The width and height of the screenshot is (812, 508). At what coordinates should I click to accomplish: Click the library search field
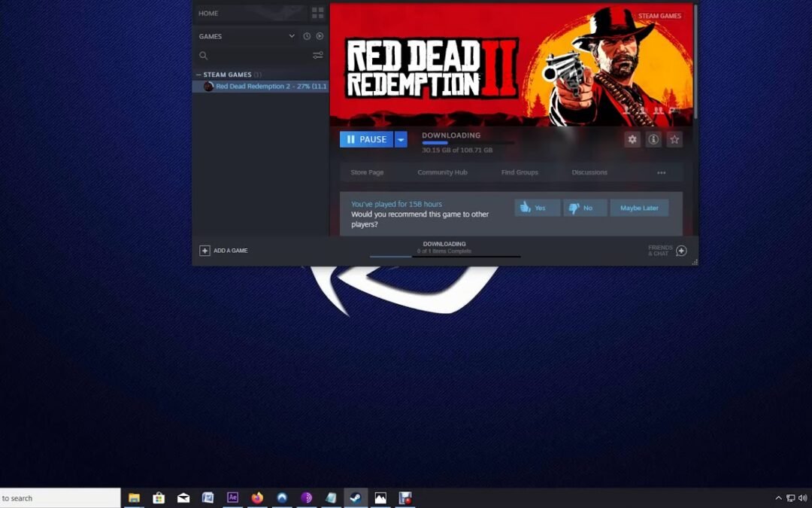[x=254, y=56]
